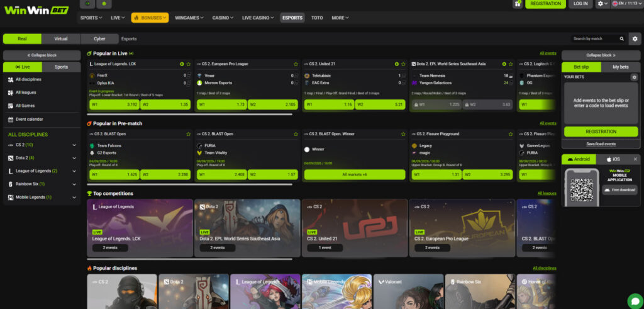
Task: Select the Sports toggle in sidebar
Action: coord(61,67)
